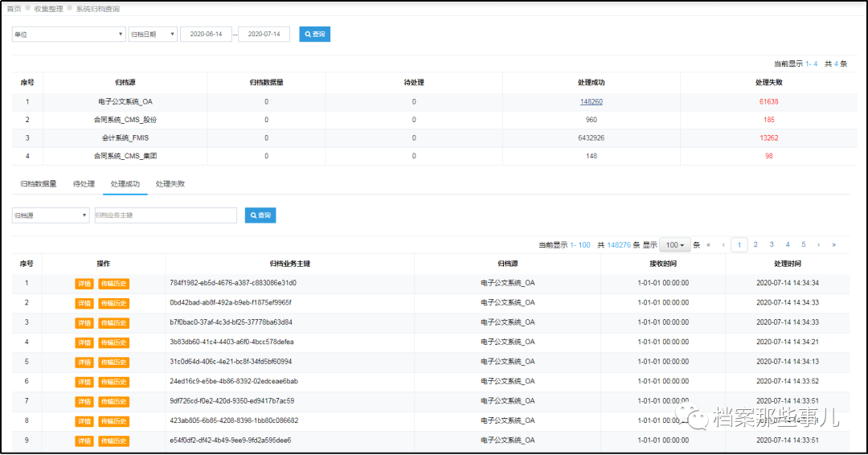Open the 148260 processed success link
This screenshot has height=455, width=868.
click(592, 102)
